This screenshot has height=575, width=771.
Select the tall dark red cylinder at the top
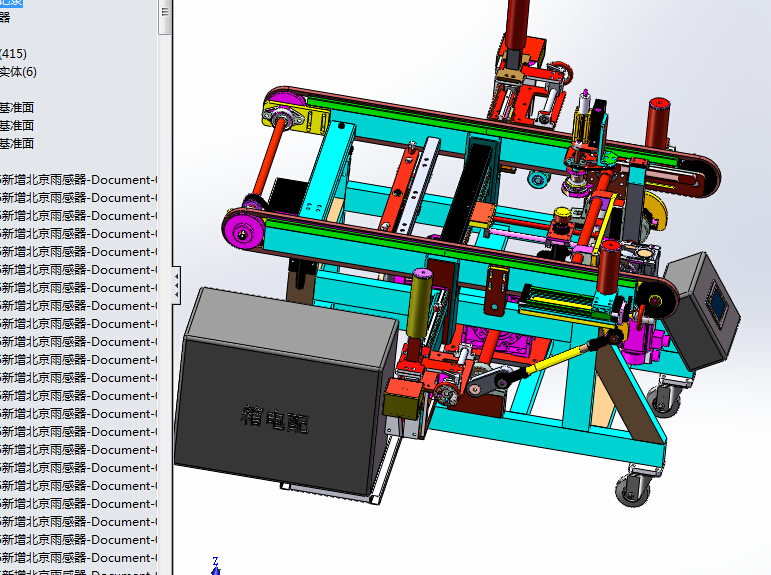(517, 25)
